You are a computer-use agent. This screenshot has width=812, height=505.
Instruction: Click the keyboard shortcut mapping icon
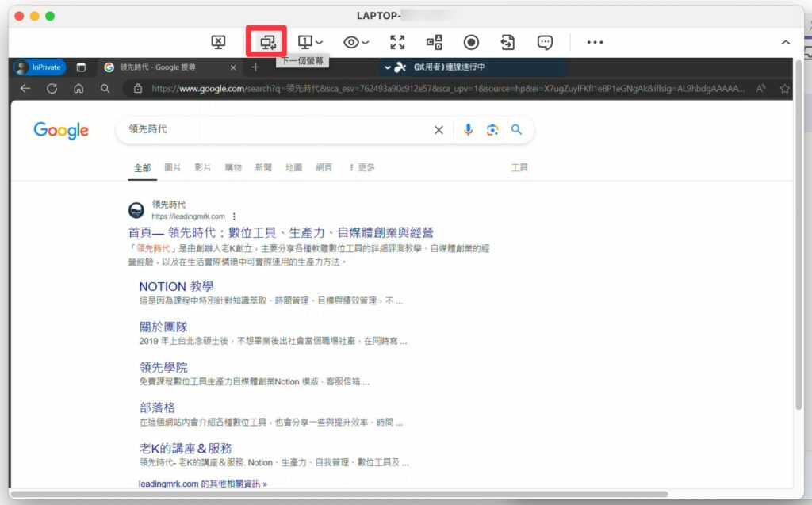pyautogui.click(x=434, y=42)
